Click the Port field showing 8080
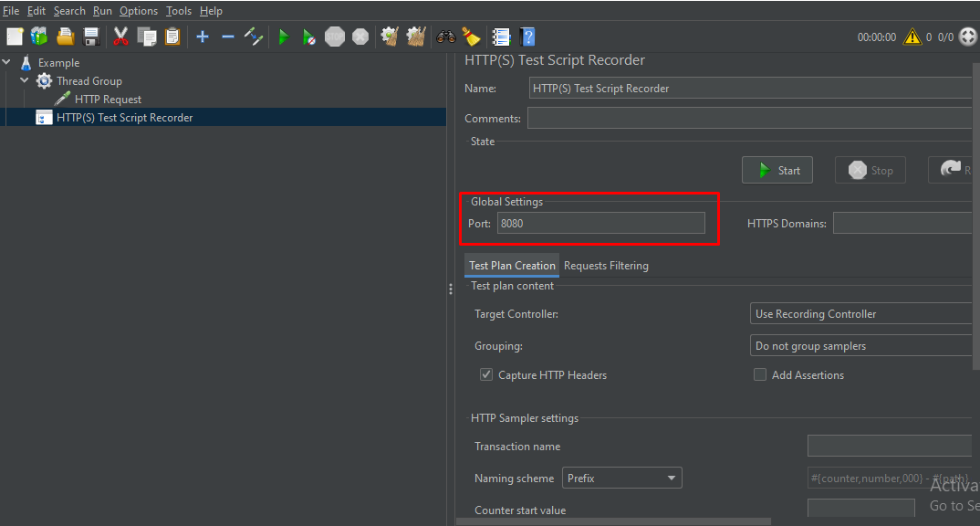Viewport: 980px width, 526px height. (x=601, y=224)
